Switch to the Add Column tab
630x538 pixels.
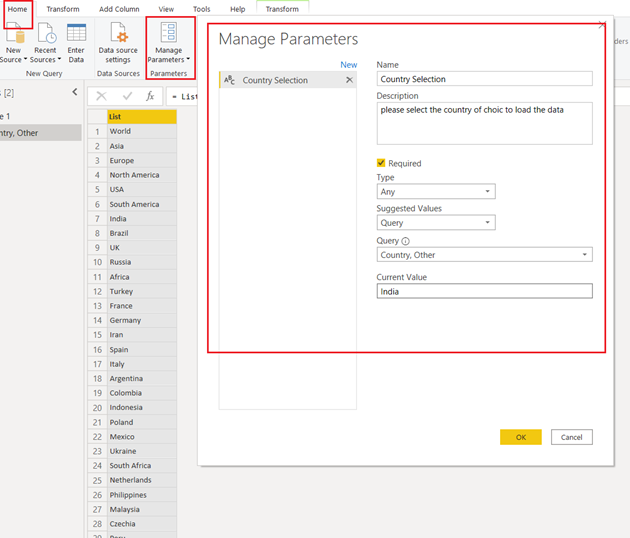pos(119,9)
